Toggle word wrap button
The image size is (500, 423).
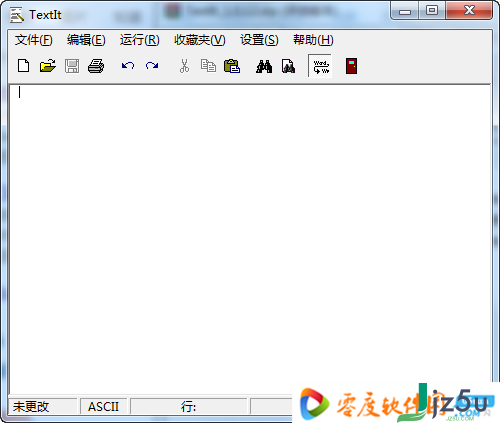click(320, 66)
